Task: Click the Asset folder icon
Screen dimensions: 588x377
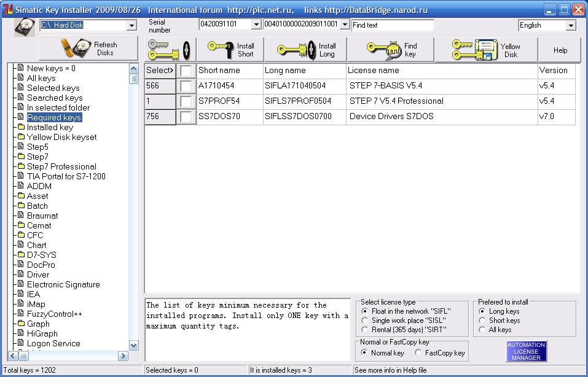Action: point(21,195)
